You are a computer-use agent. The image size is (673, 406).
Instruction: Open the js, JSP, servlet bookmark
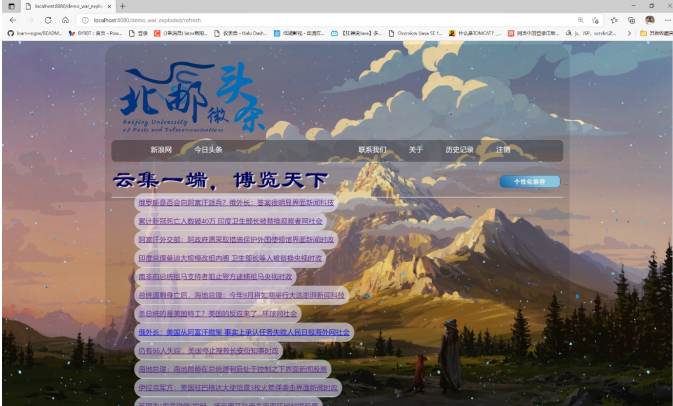tap(591, 33)
